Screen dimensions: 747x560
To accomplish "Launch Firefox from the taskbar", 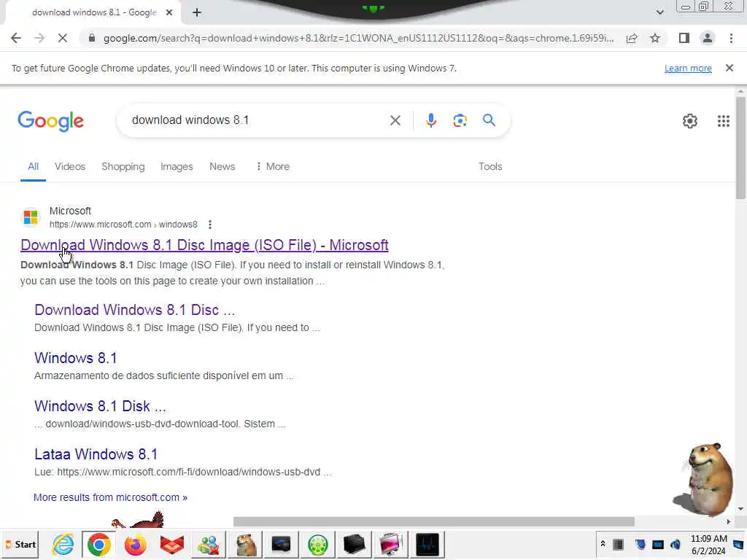I will 135,544.
